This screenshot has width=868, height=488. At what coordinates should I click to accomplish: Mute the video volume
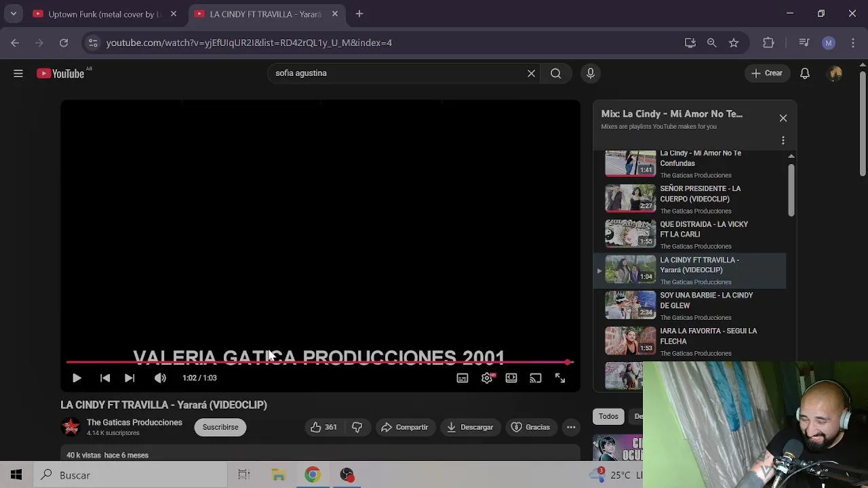coord(160,378)
